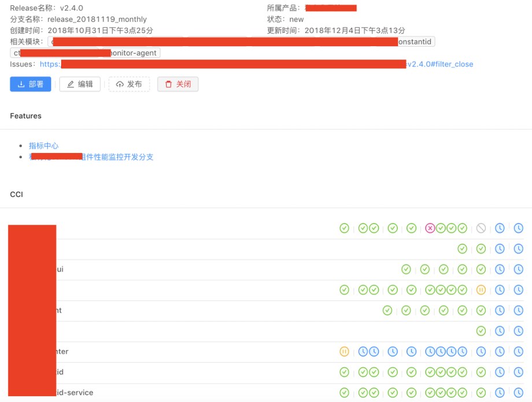Click the 发布 publish button
The width and height of the screenshot is (532, 402).
[x=129, y=84]
